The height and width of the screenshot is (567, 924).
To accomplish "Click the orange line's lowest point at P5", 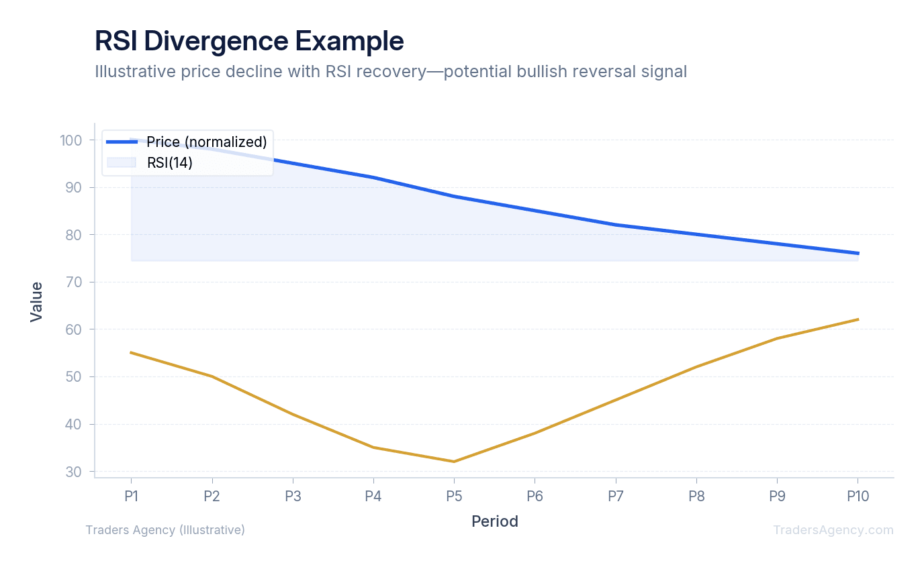I will [454, 462].
